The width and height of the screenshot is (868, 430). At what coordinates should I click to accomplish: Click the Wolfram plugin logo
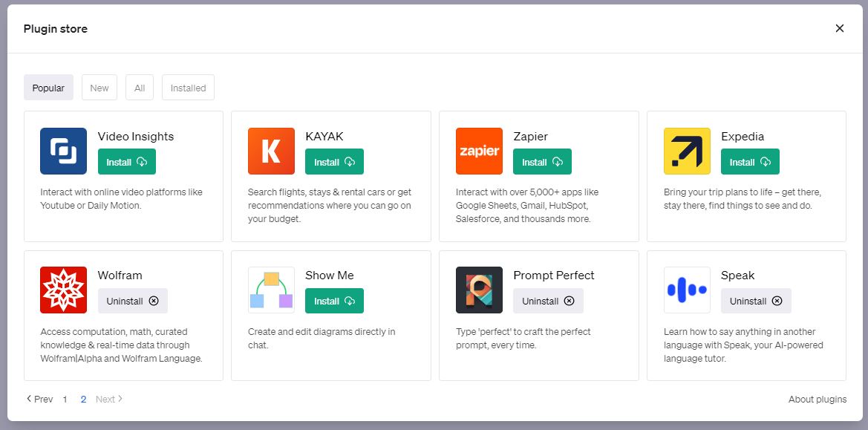63,290
